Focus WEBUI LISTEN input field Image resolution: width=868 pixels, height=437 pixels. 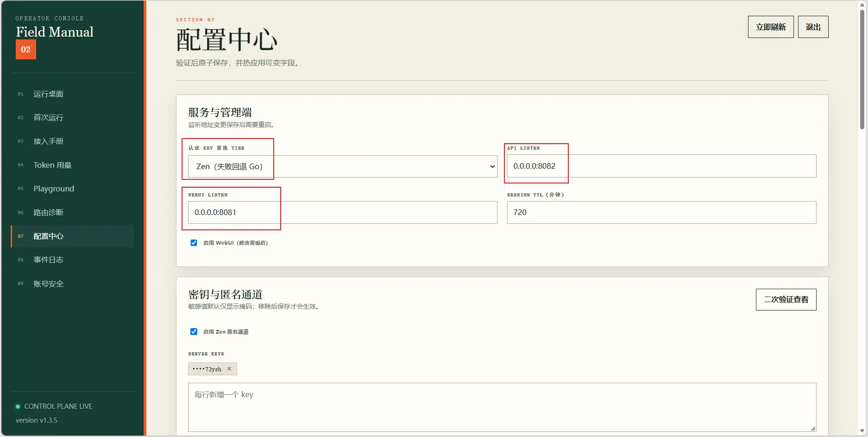coord(342,212)
